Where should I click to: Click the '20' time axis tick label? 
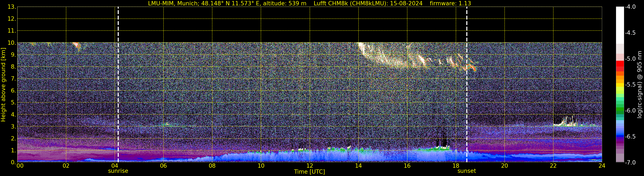(505, 166)
